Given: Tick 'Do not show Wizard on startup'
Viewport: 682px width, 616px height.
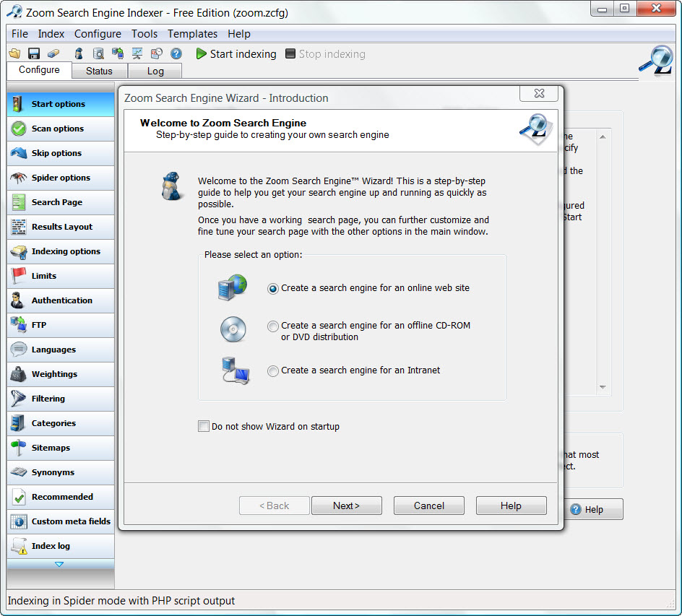Looking at the screenshot, I should (x=204, y=426).
